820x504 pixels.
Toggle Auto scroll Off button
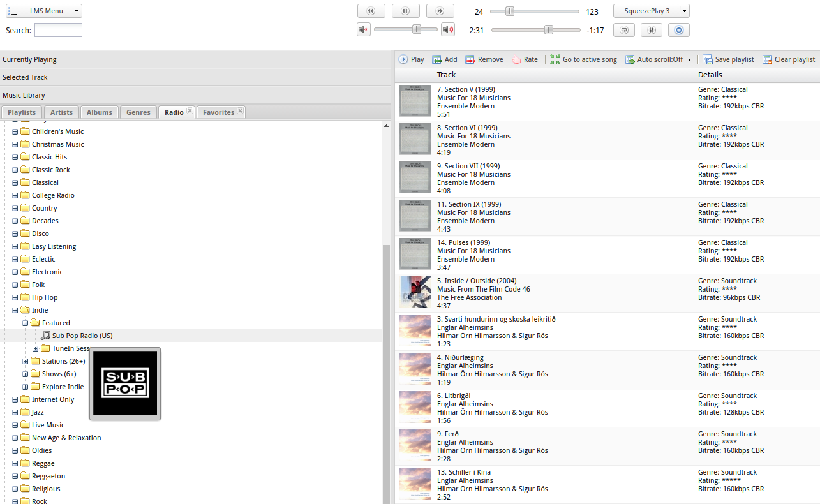pyautogui.click(x=654, y=59)
